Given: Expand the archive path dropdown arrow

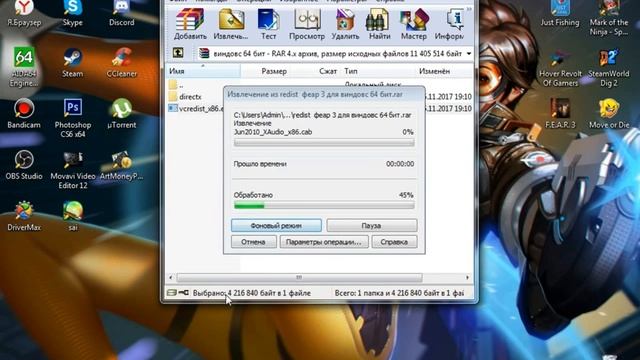Looking at the screenshot, I should tap(469, 53).
